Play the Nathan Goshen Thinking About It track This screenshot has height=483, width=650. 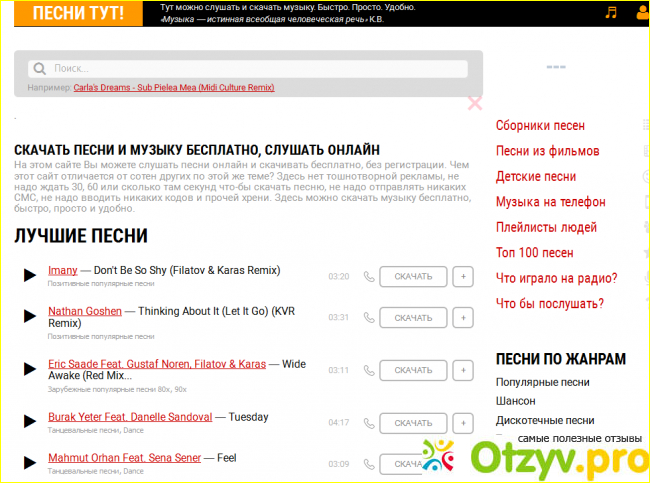point(30,316)
